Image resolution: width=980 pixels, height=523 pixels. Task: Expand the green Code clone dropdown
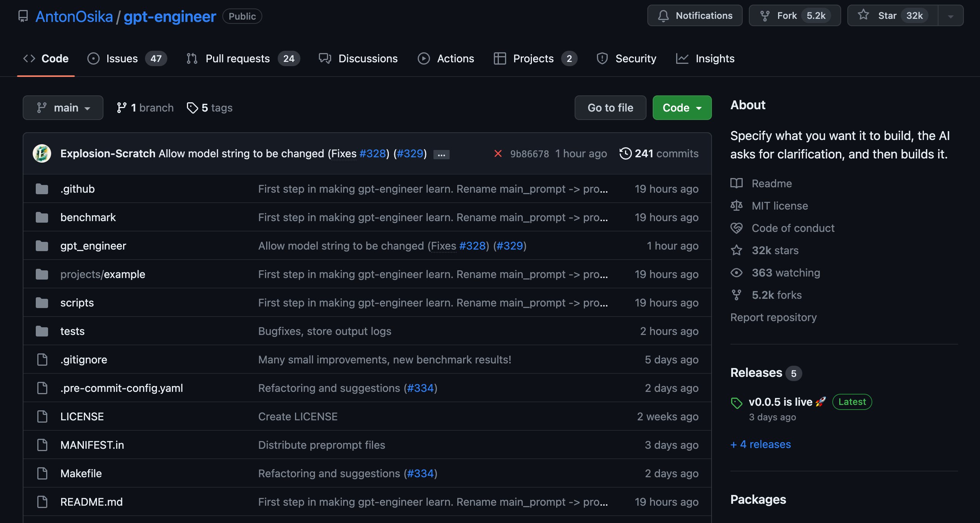[682, 108]
